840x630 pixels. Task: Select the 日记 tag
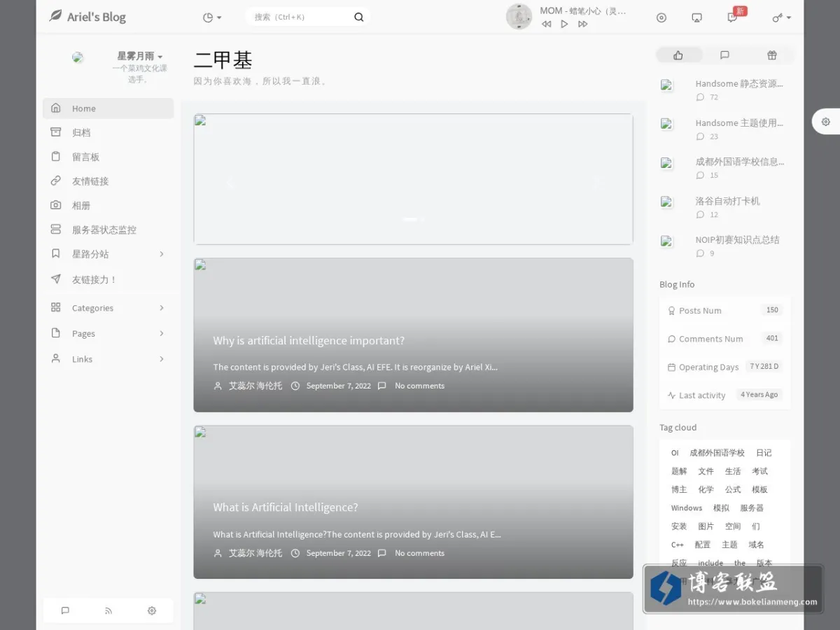coord(764,453)
